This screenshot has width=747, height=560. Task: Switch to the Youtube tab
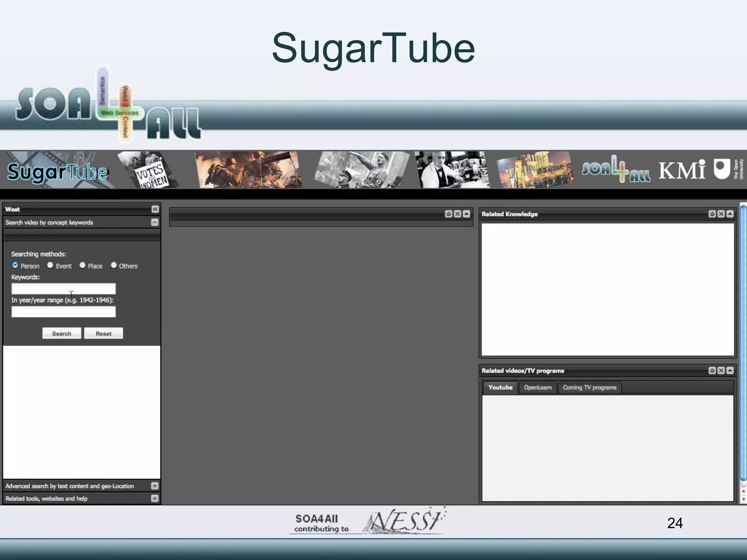coord(500,387)
